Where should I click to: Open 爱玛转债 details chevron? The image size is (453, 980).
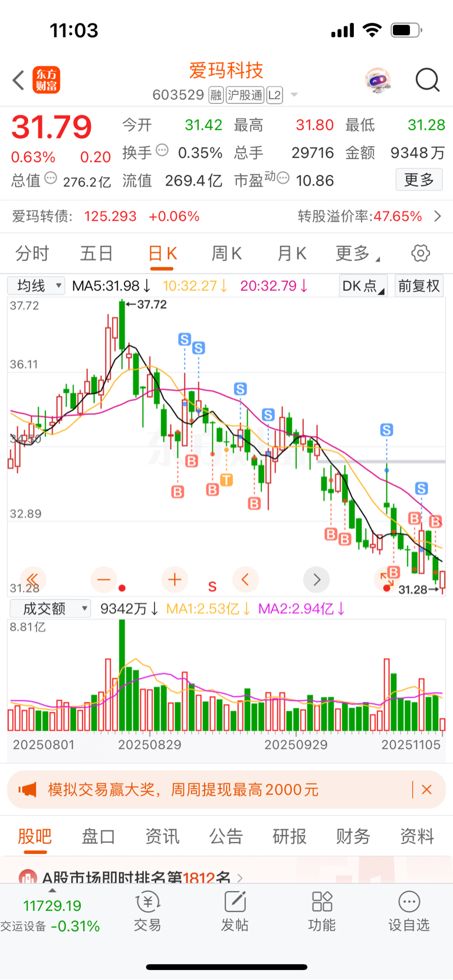438,216
